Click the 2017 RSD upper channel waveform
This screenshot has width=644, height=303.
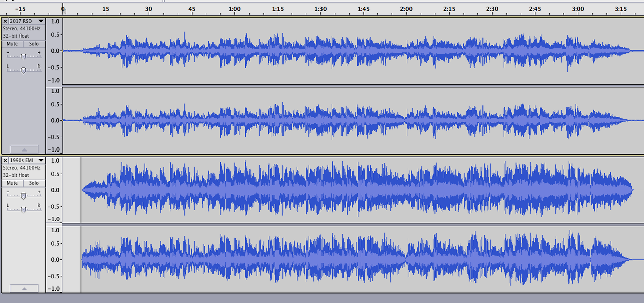[x=353, y=51]
